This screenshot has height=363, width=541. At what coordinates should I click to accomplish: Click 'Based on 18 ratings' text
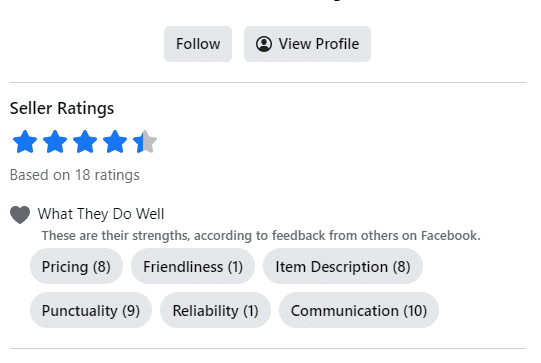click(x=75, y=175)
